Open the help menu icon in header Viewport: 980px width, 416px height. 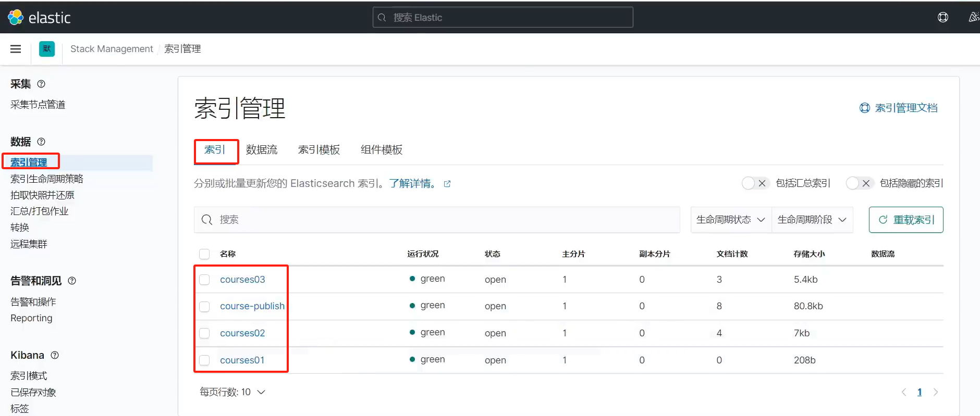pos(942,17)
